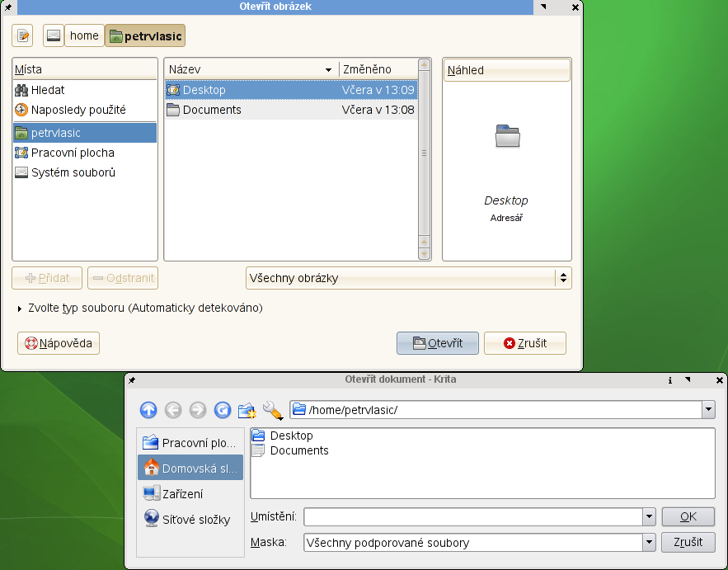Select Naposledy použité in the places list
The image size is (728, 570).
click(85, 110)
